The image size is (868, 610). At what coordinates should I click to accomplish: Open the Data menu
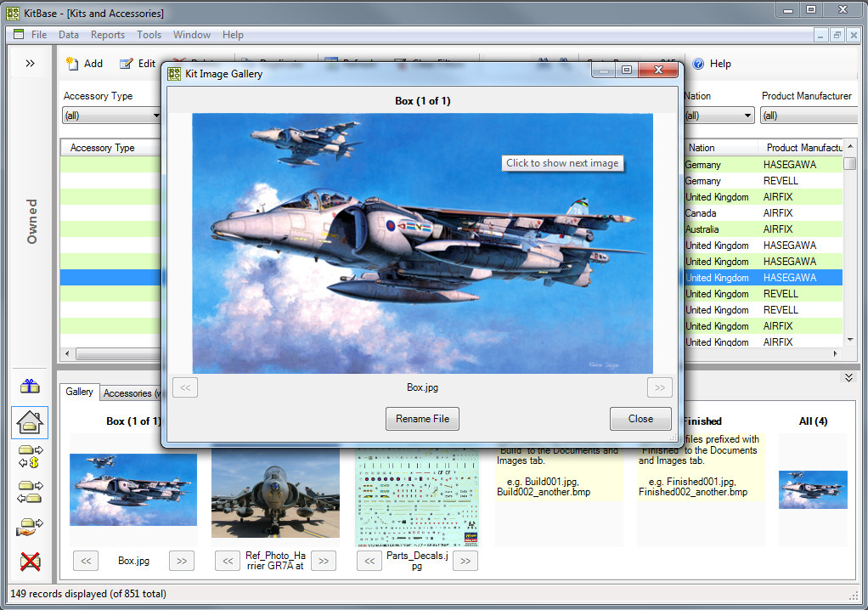[x=69, y=34]
